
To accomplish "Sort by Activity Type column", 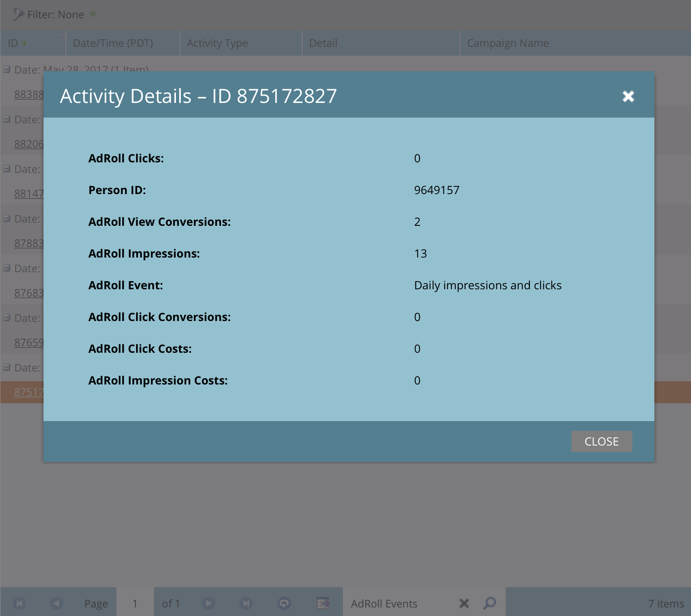I will point(241,43).
